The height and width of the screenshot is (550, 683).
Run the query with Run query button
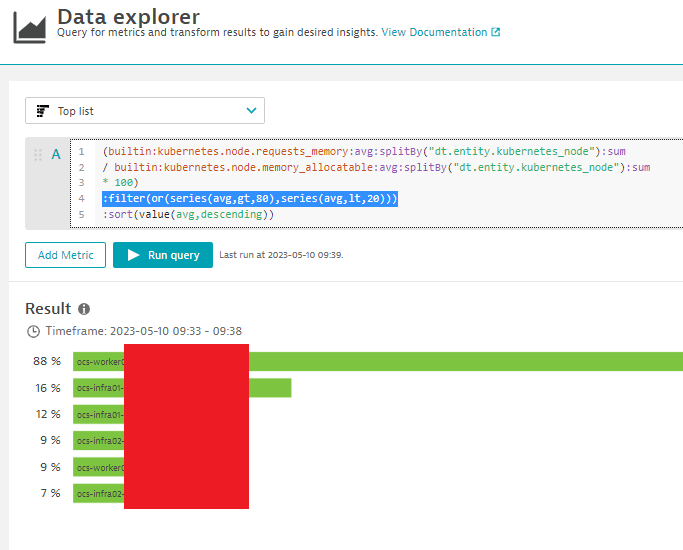(x=163, y=255)
